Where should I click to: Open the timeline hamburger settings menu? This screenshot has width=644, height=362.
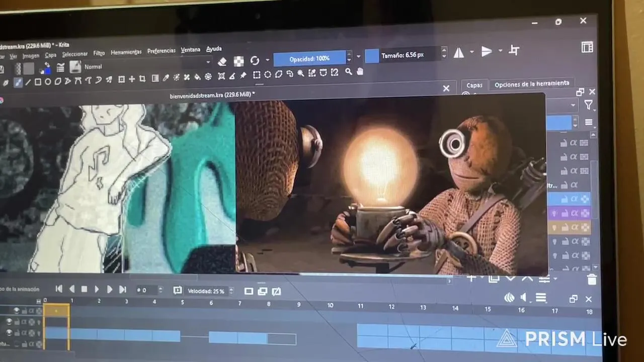pos(541,298)
